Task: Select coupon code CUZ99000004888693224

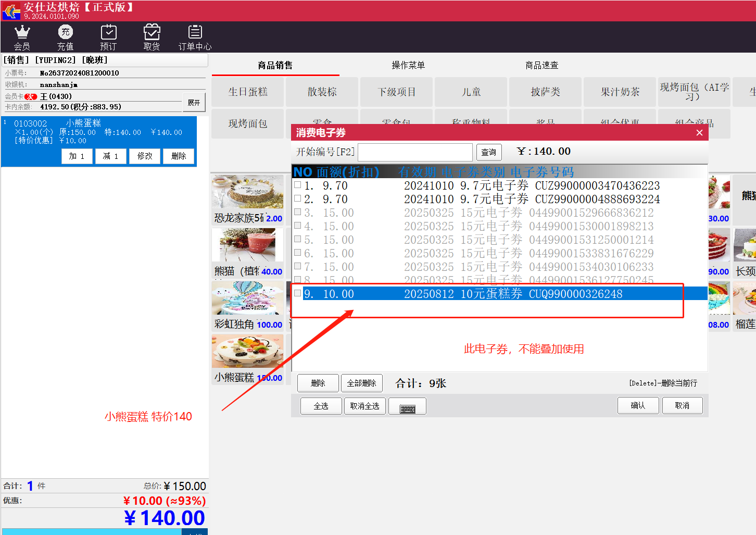Action: pos(597,199)
